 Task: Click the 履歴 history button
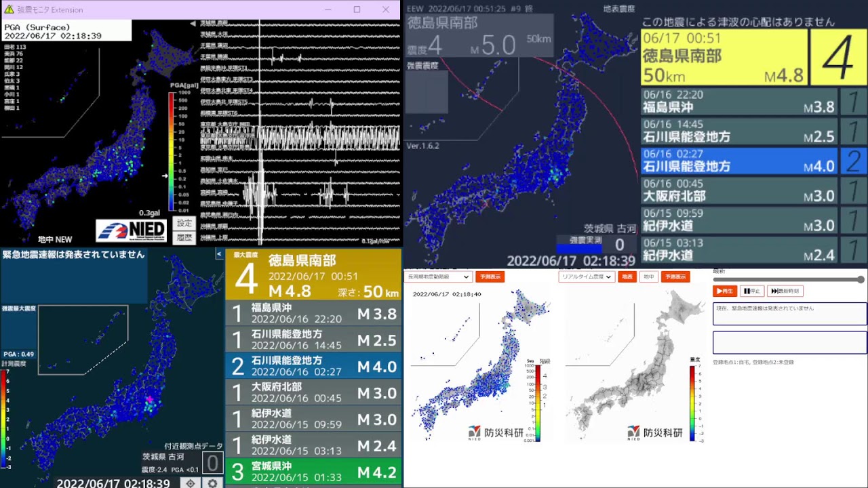coord(184,237)
